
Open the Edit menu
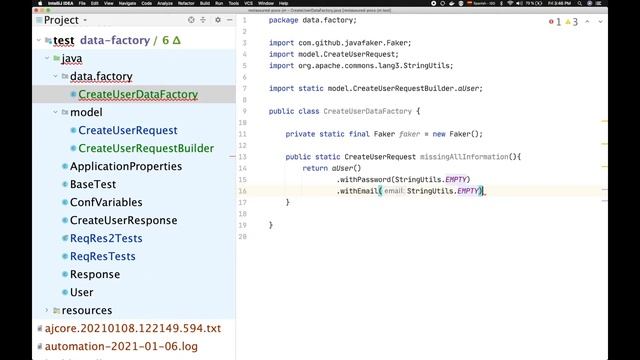(x=95, y=3)
